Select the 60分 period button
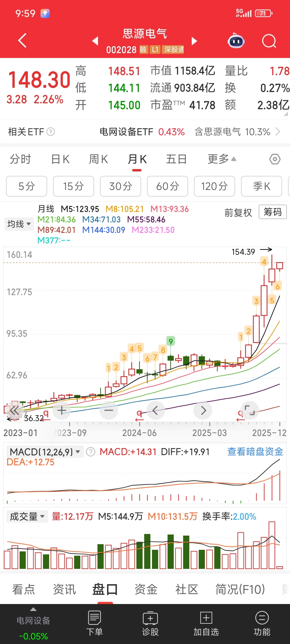 click(168, 186)
